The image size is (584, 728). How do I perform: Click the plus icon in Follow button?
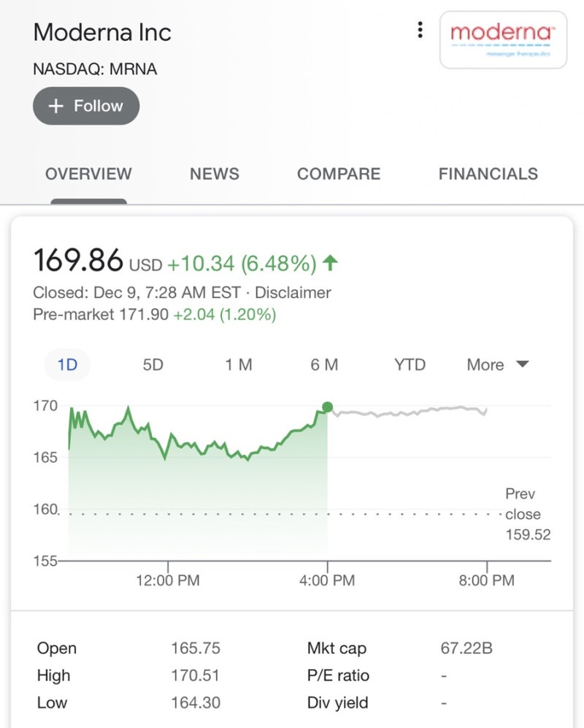(55, 106)
